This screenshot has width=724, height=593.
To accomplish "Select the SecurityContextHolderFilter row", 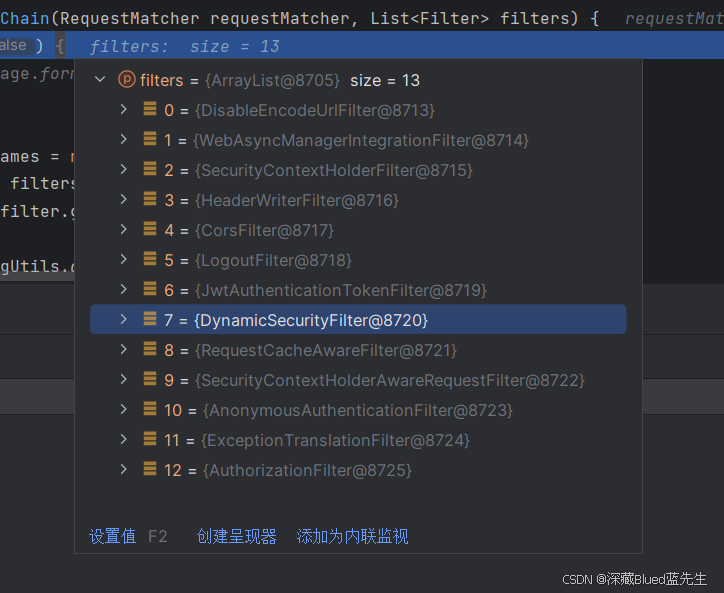I will point(358,170).
